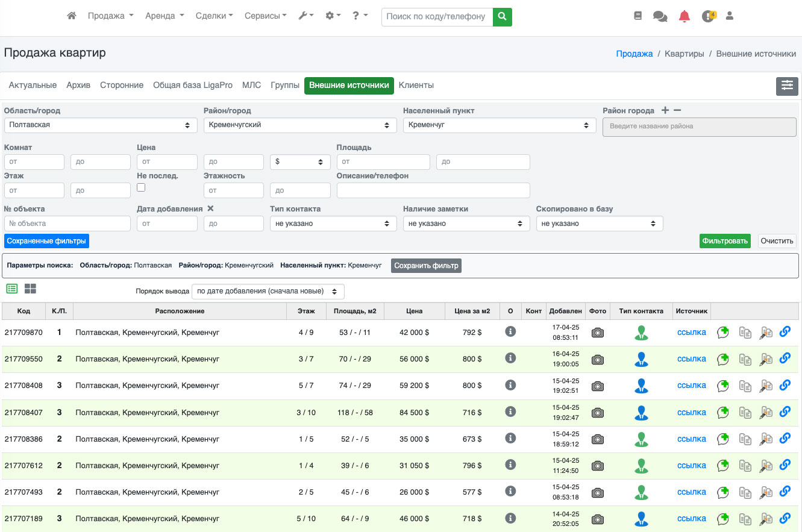
Task: Click the home icon in navbar
Action: (72, 16)
